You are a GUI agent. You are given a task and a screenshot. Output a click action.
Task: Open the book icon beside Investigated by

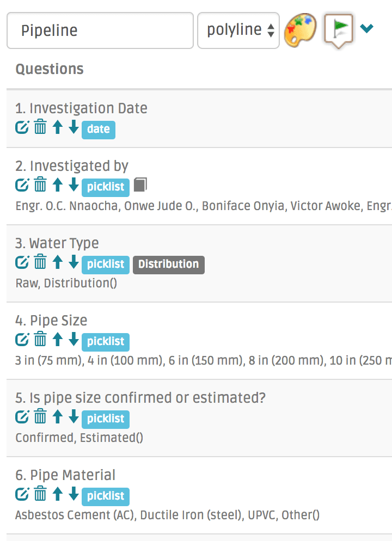pyautogui.click(x=140, y=185)
